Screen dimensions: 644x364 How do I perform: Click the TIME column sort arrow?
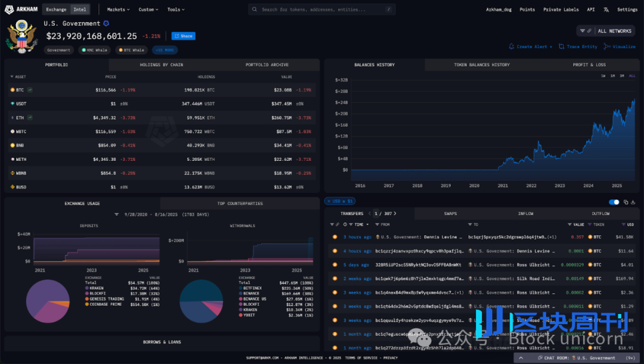(367, 225)
